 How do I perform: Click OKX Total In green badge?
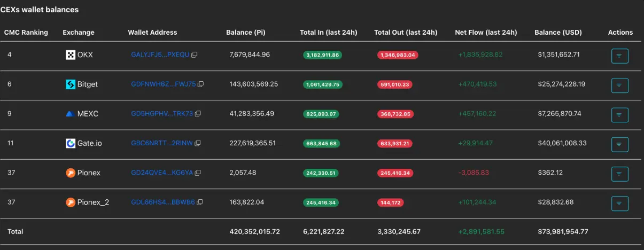322,55
